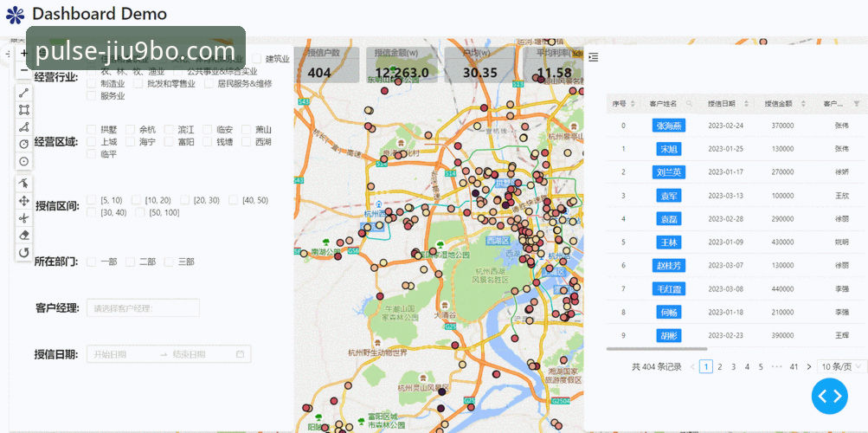Select the draw rectangle tool
Viewport: 868px width, 433px height.
23,110
